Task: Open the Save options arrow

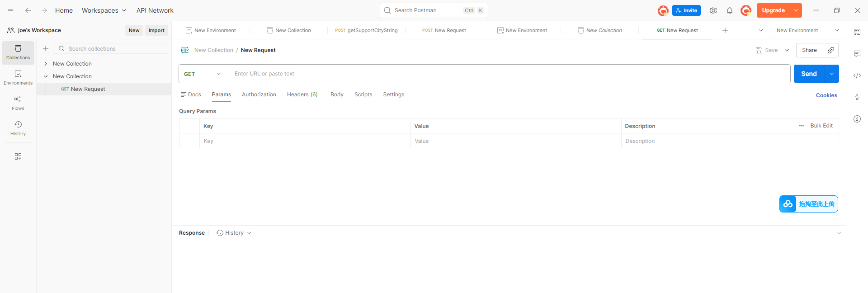Action: click(787, 50)
